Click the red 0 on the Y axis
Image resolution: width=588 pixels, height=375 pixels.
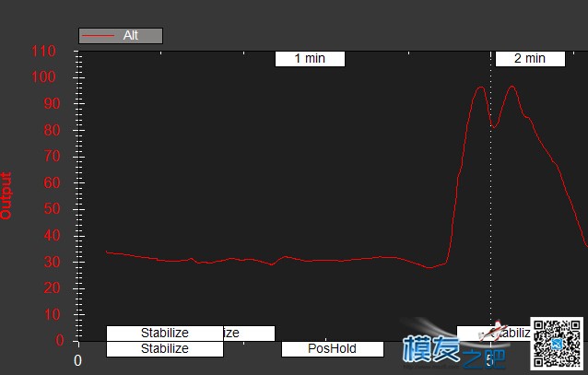click(x=60, y=341)
